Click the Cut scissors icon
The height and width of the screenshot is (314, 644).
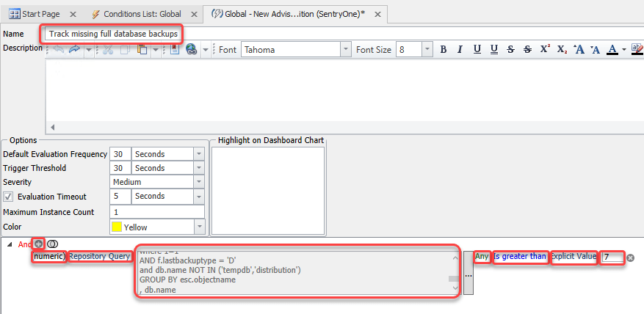(x=107, y=49)
